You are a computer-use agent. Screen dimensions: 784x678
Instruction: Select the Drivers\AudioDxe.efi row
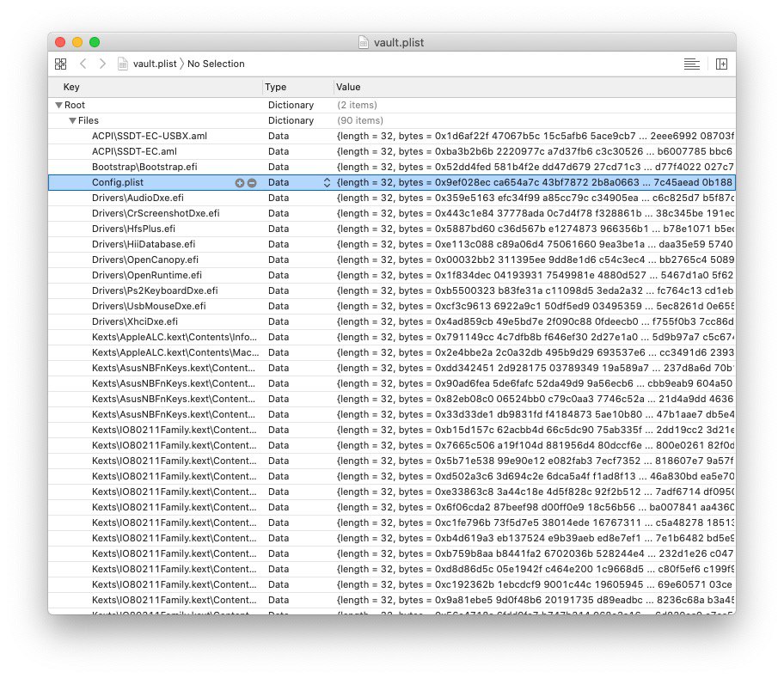(x=391, y=198)
